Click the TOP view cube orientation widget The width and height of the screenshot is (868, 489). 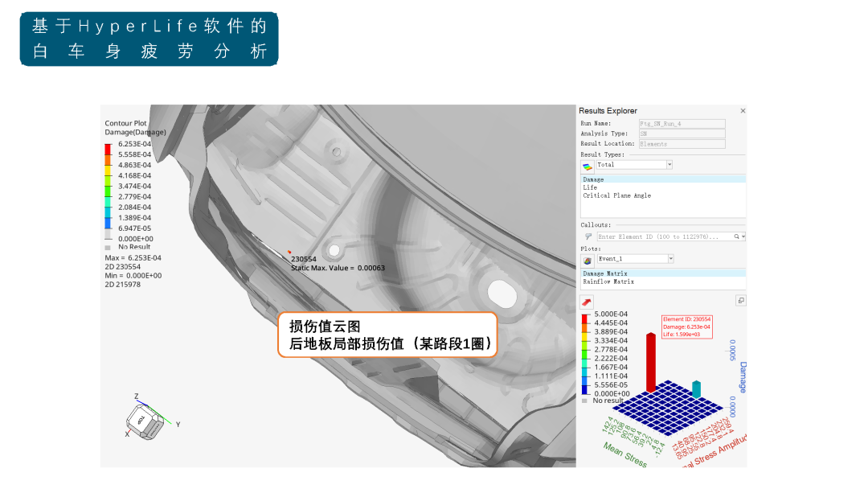tap(145, 421)
